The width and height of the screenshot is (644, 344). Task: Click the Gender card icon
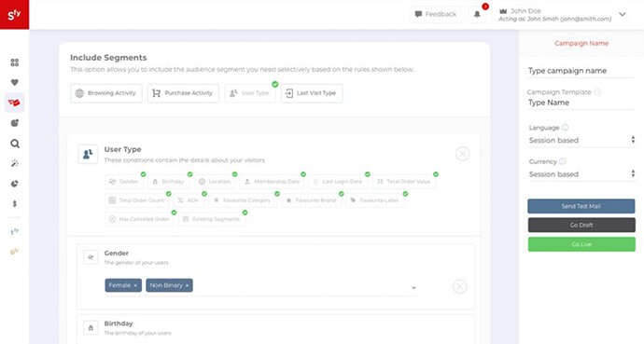tap(91, 257)
